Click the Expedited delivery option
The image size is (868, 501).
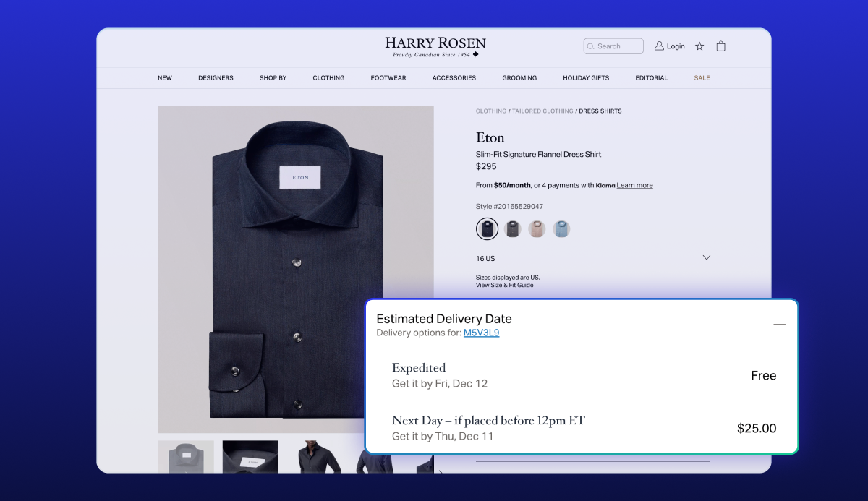(584, 375)
